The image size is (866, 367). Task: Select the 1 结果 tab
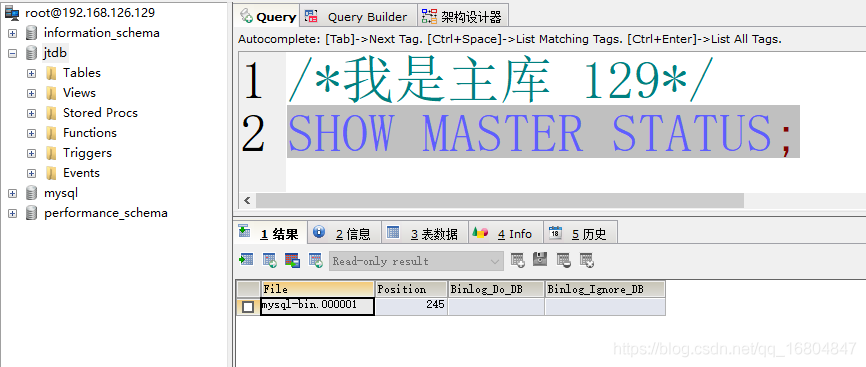[x=271, y=233]
